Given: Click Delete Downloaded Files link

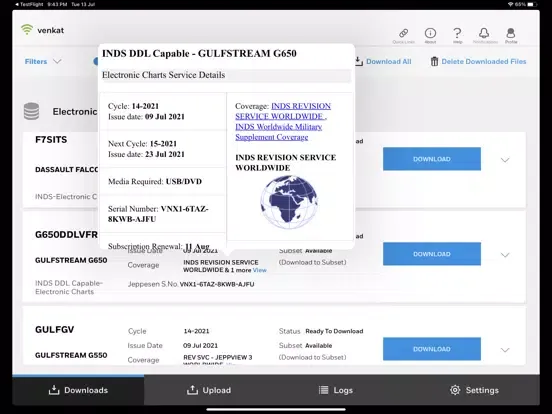Looking at the screenshot, I should pos(484,61).
